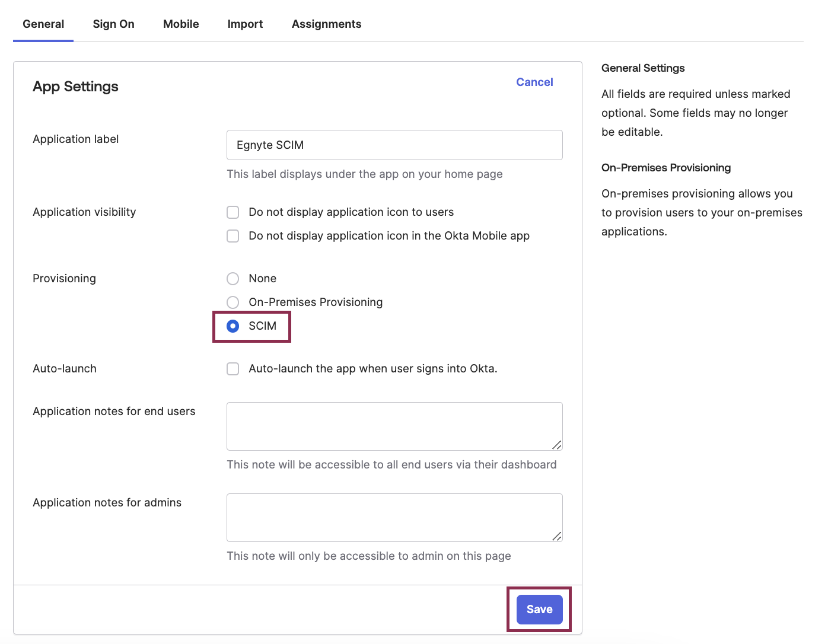Return to the General tab

point(43,24)
